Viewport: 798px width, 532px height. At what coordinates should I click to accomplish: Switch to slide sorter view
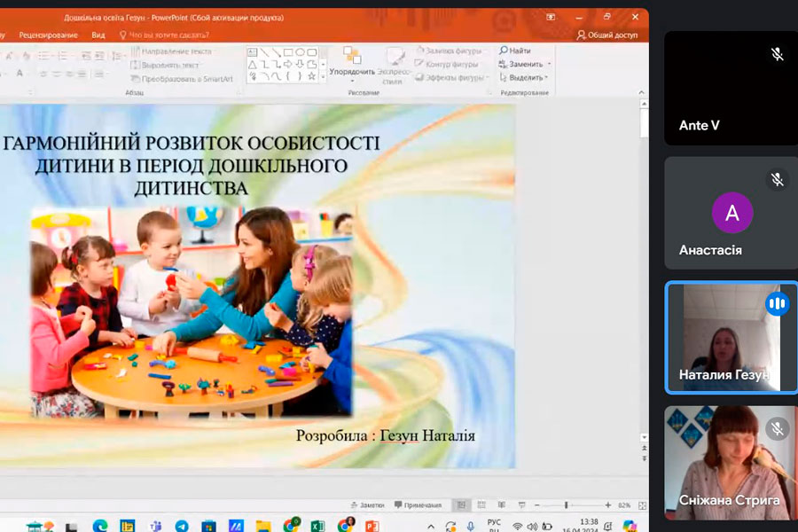pyautogui.click(x=481, y=505)
